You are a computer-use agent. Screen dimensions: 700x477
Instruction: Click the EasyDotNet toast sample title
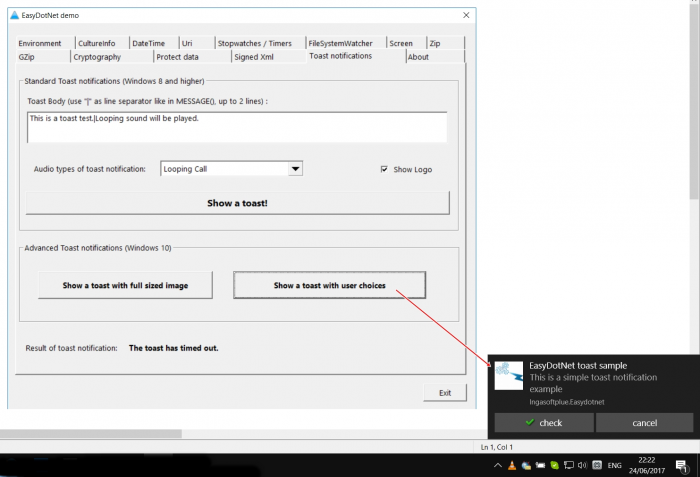tap(578, 365)
